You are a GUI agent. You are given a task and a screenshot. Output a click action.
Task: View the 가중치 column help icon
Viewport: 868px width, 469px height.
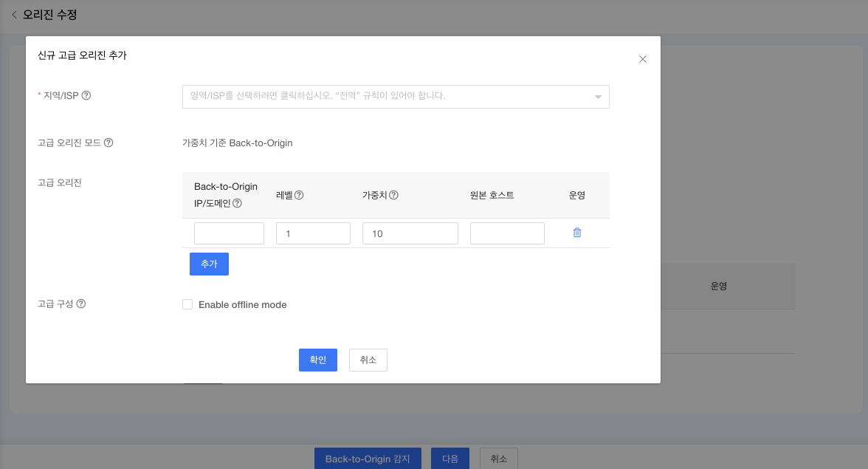click(x=395, y=196)
